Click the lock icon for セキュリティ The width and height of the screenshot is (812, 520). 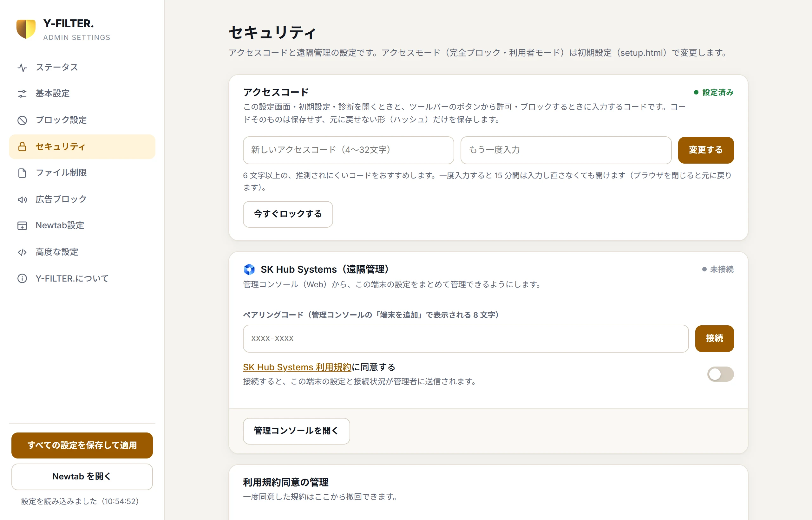pyautogui.click(x=22, y=146)
